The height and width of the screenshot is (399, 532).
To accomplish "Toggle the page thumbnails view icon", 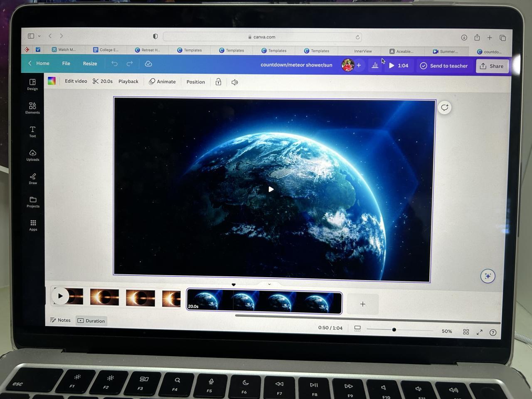I will click(357, 328).
